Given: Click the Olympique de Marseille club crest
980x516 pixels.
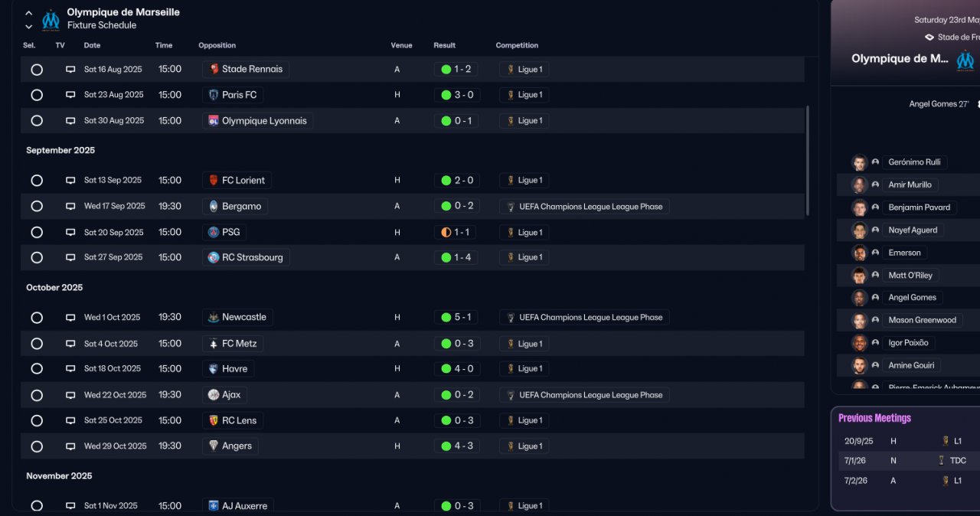Looking at the screenshot, I should (51, 19).
